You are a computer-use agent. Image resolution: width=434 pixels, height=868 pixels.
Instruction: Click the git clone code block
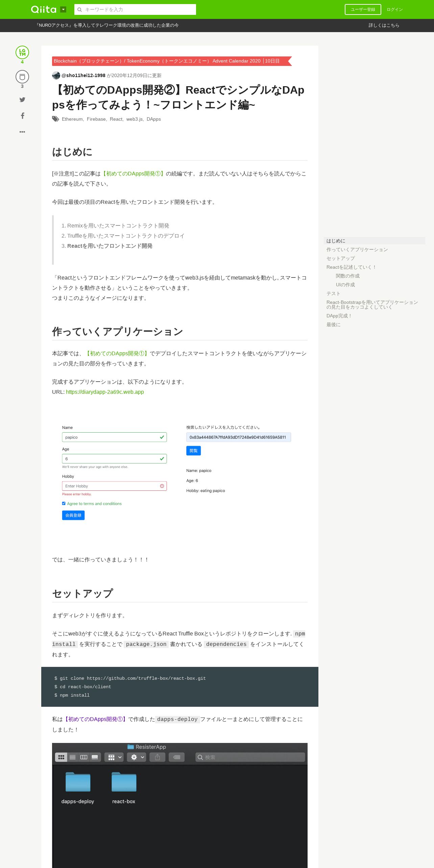[x=180, y=687]
